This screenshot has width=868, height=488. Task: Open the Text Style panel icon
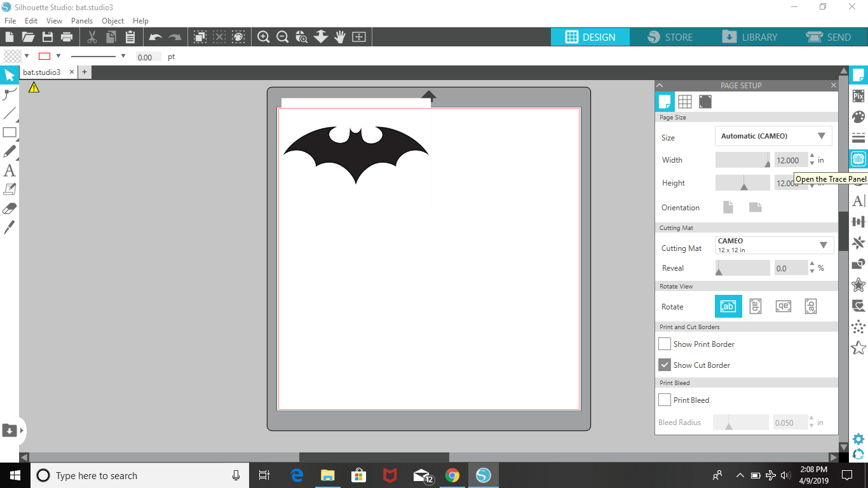pos(858,201)
